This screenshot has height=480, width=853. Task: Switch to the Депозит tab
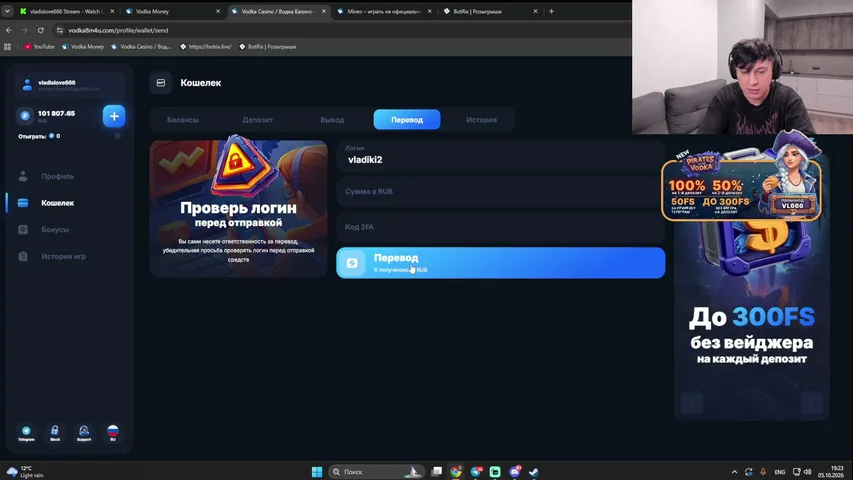coord(257,120)
